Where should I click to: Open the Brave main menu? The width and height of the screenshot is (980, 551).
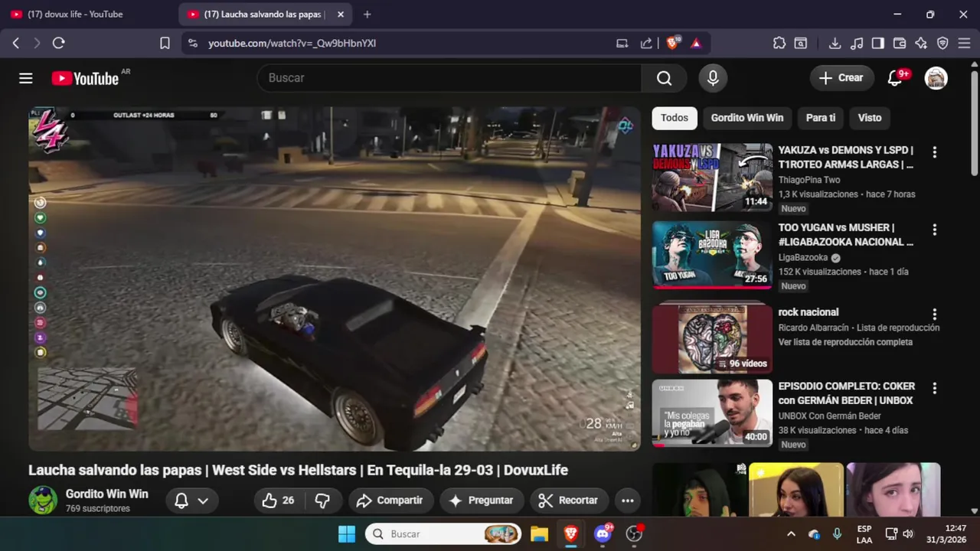(964, 44)
